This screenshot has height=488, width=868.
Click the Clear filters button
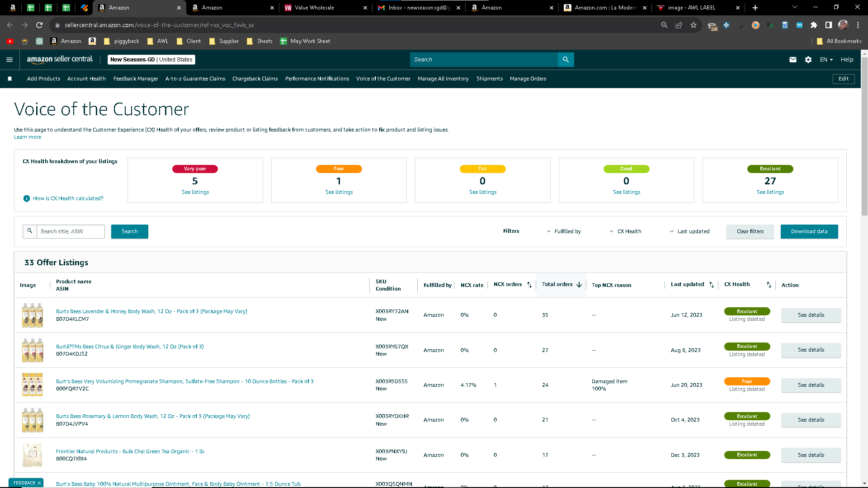[x=750, y=231]
